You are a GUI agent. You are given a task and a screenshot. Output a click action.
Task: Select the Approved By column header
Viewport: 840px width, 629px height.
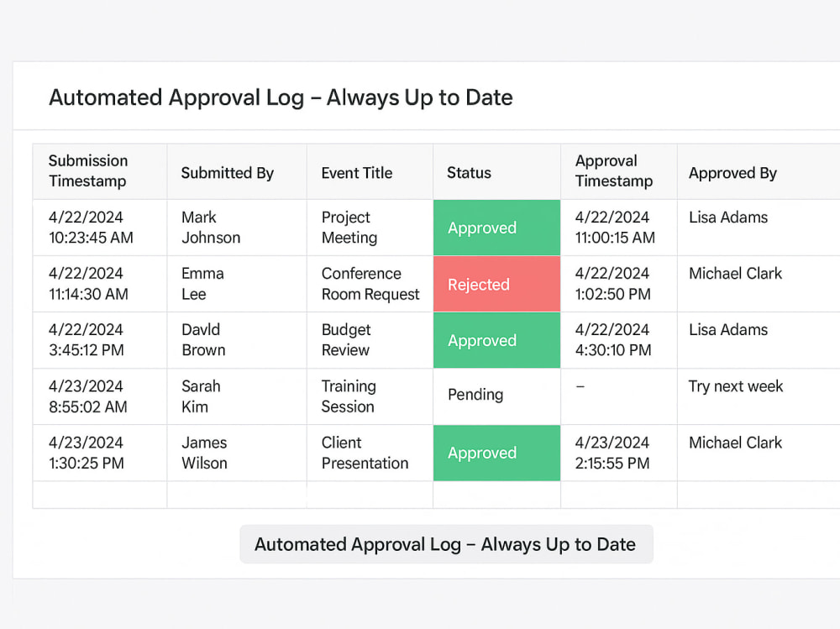tap(759, 171)
